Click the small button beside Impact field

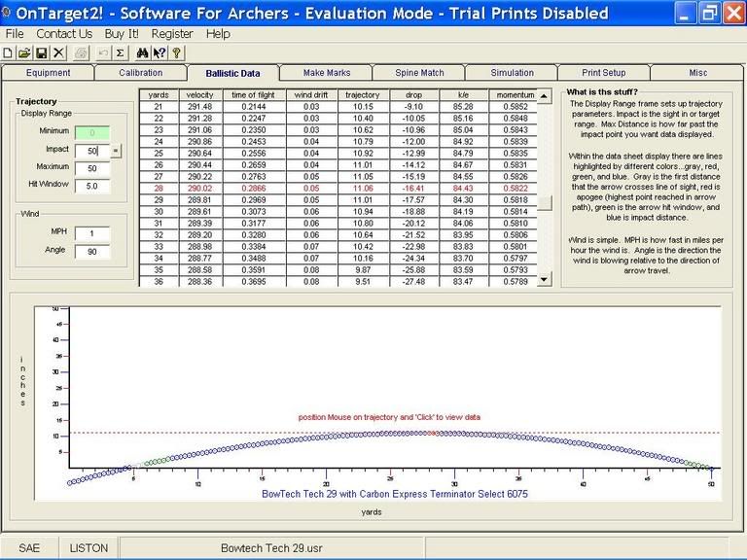[116, 151]
